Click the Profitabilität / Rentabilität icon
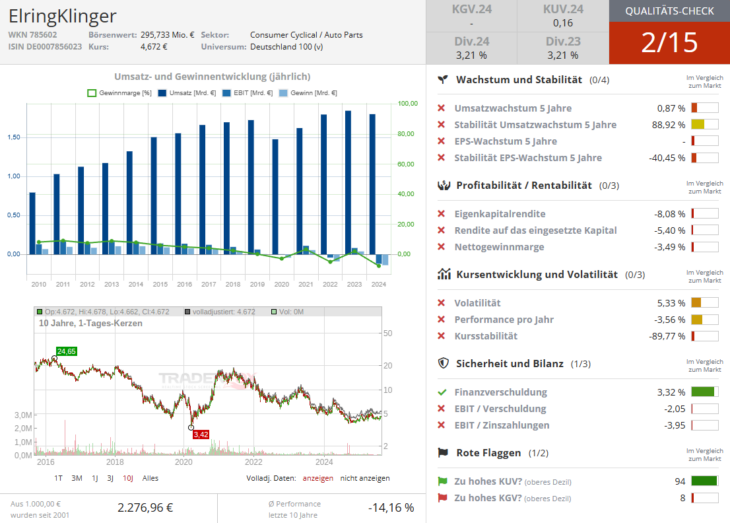 (444, 185)
